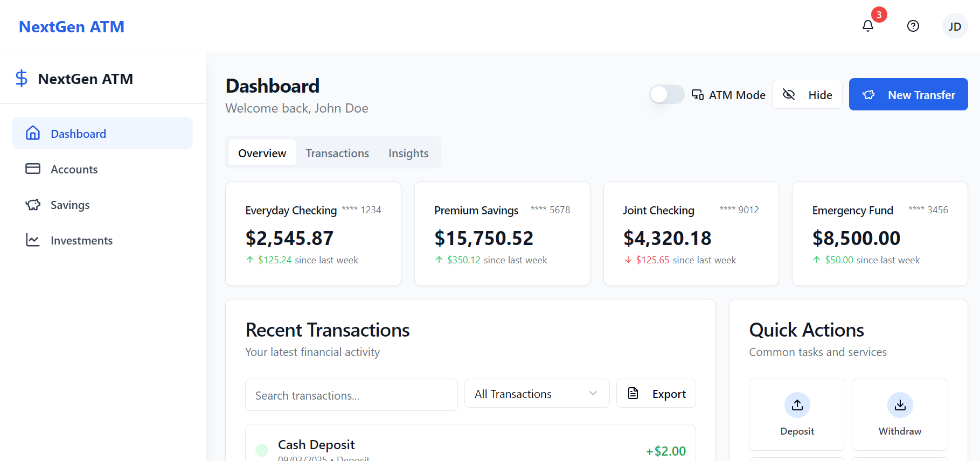Viewport: 980px width, 461px height.
Task: Toggle the ATM Mode switch
Action: coord(666,94)
